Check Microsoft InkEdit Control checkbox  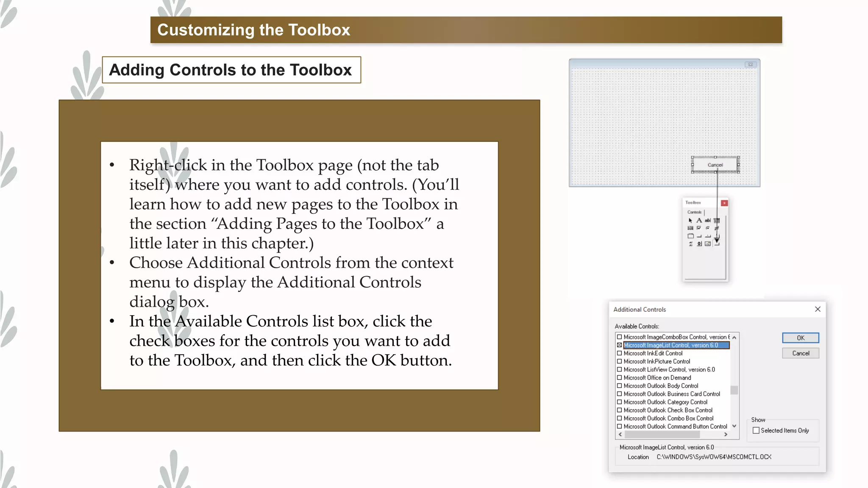(619, 353)
